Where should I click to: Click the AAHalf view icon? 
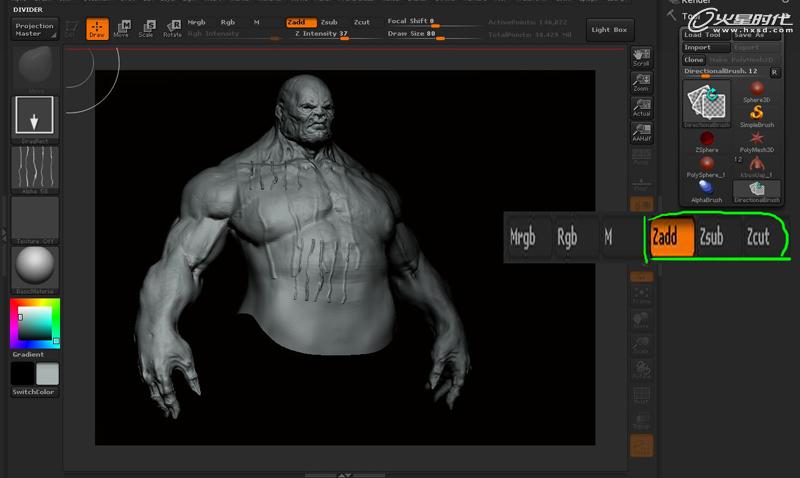(x=641, y=132)
